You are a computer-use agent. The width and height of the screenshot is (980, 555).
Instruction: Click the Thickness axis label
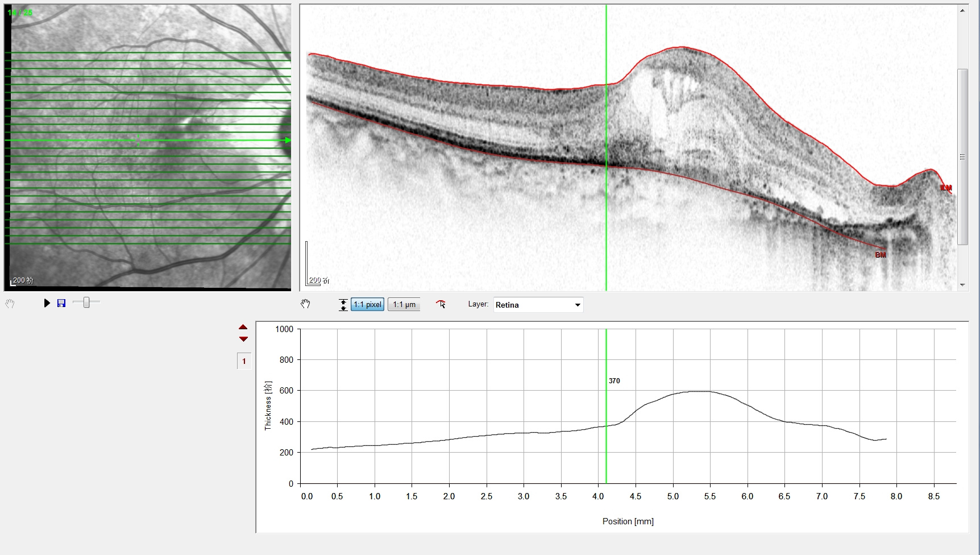268,405
